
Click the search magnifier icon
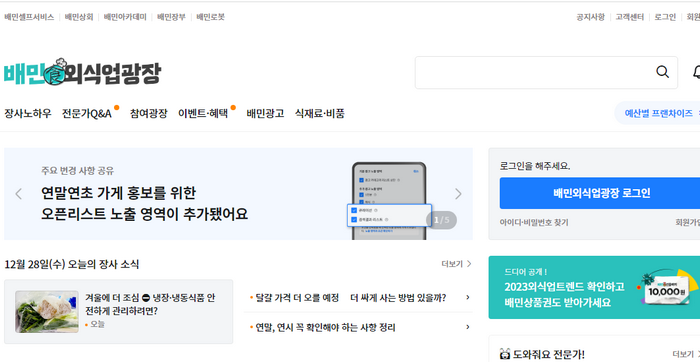click(x=662, y=72)
